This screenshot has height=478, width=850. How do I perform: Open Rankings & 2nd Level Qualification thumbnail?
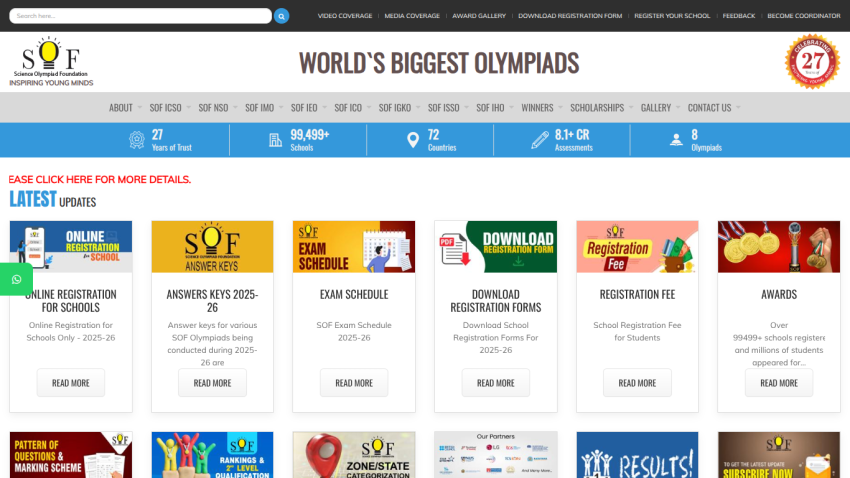point(212,455)
